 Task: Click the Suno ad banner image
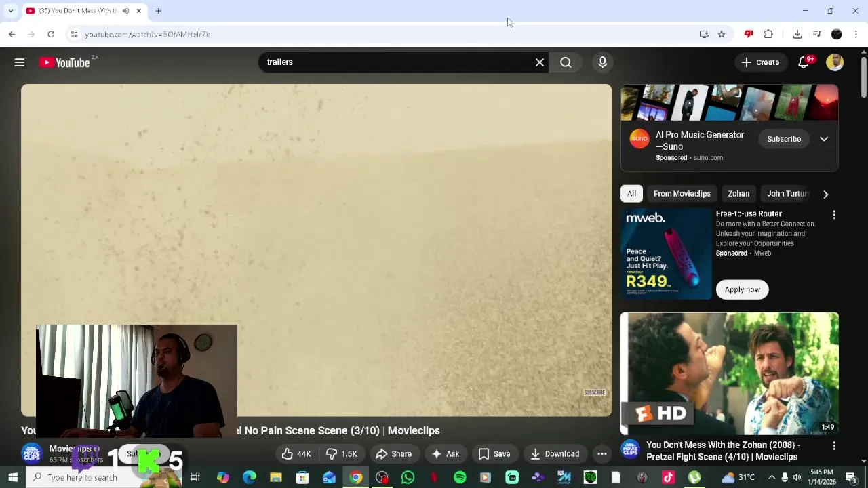point(730,103)
